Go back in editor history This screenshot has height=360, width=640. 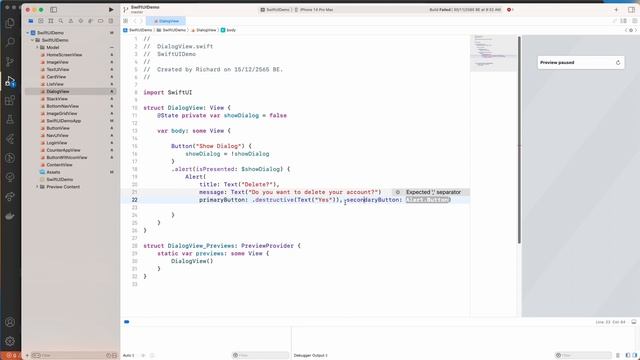click(135, 21)
